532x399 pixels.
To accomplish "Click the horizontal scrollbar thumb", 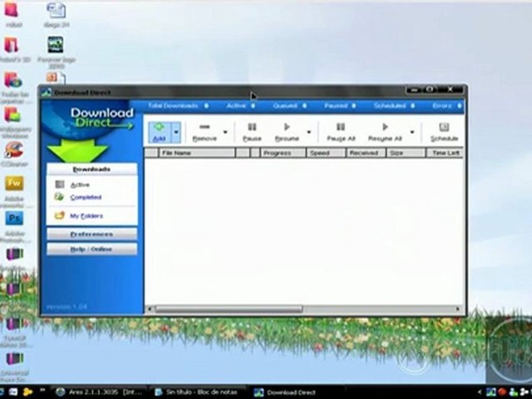I will tap(229, 309).
